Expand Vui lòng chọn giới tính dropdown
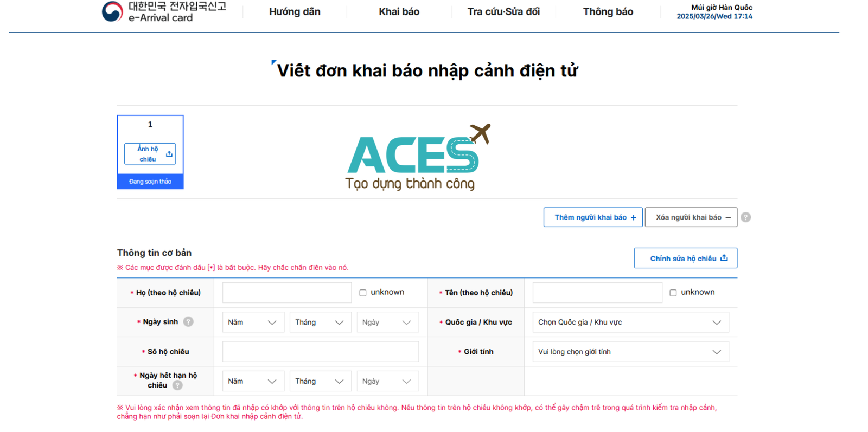 630,352
